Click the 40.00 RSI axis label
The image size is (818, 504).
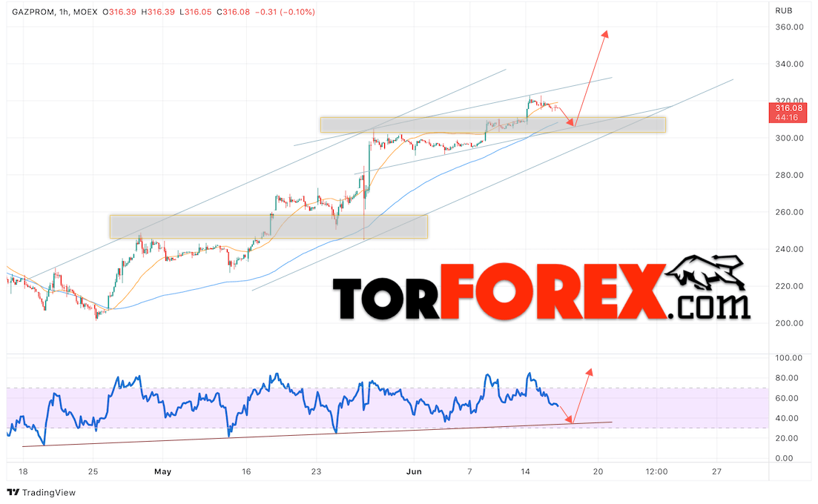coord(787,418)
